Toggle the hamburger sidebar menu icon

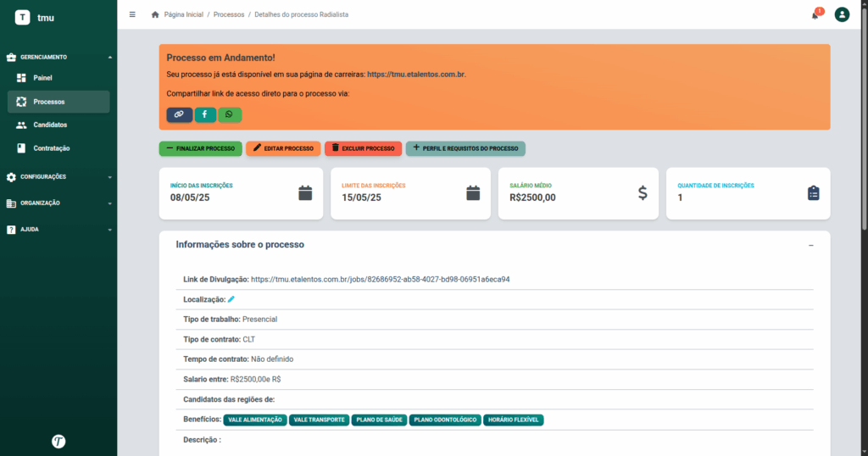132,14
